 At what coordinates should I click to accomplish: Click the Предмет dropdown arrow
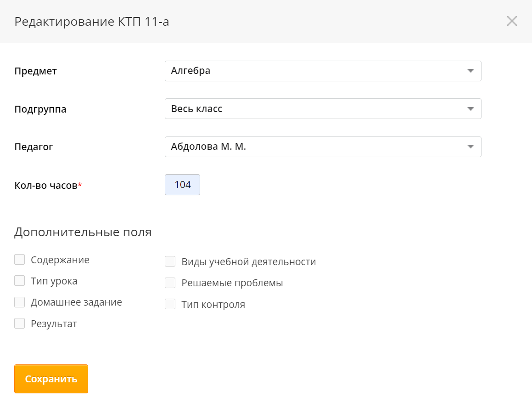point(470,71)
